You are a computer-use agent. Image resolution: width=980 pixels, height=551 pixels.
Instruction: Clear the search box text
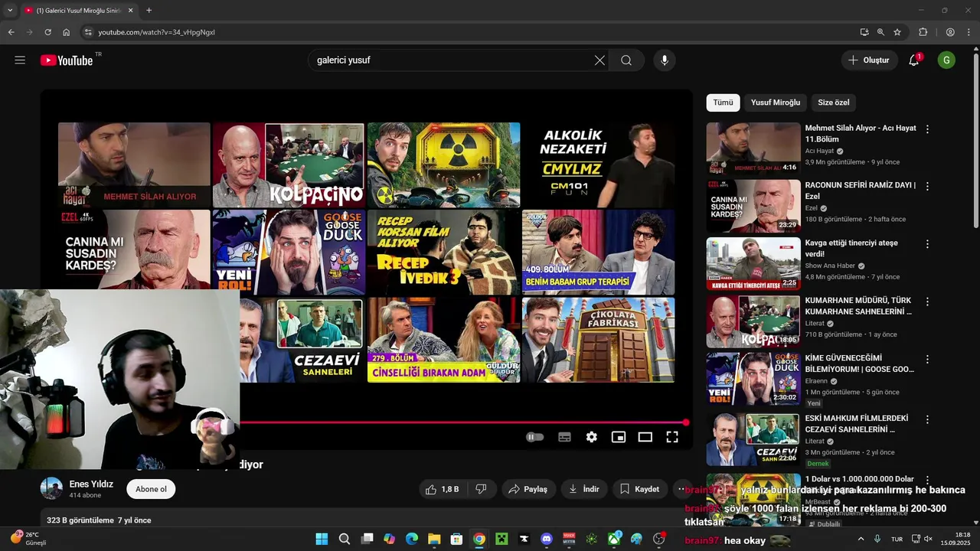point(599,60)
